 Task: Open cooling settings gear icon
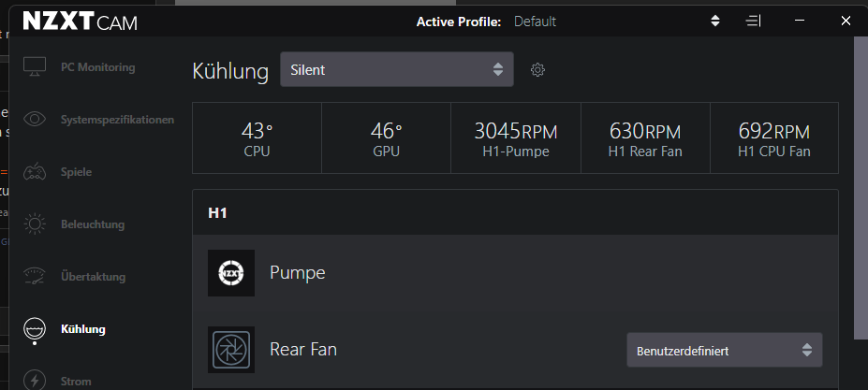click(537, 69)
